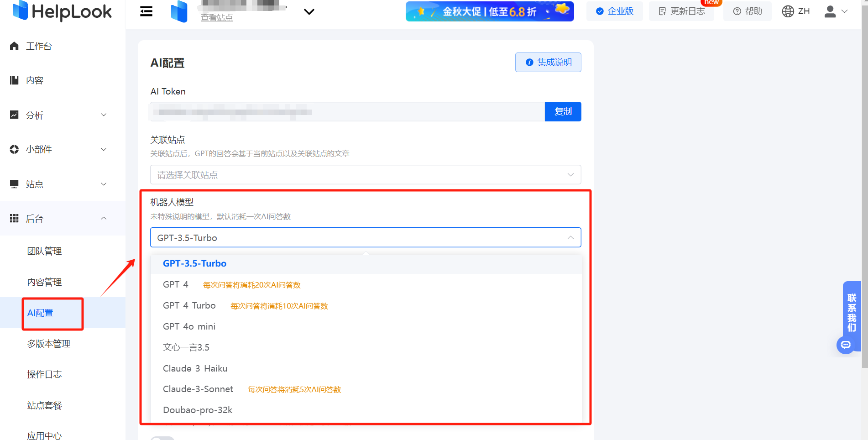Image resolution: width=868 pixels, height=440 pixels.
Task: Open the 查看站点 link
Action: pyautogui.click(x=217, y=18)
